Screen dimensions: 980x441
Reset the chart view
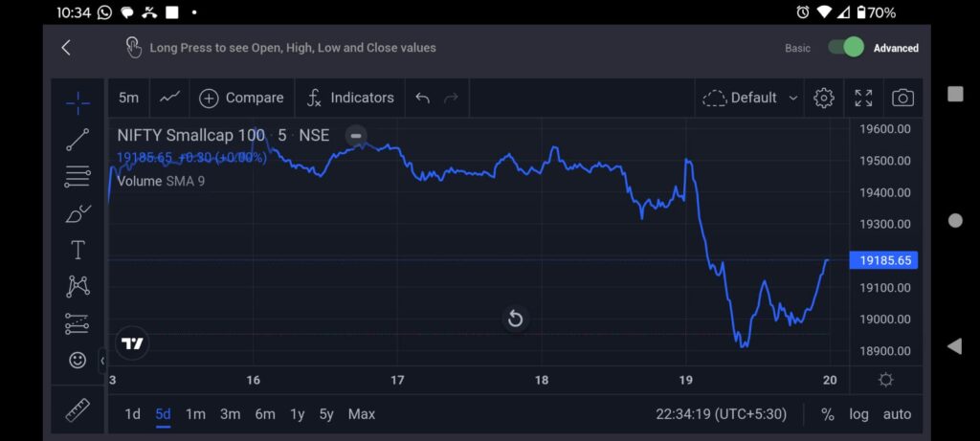(x=515, y=319)
